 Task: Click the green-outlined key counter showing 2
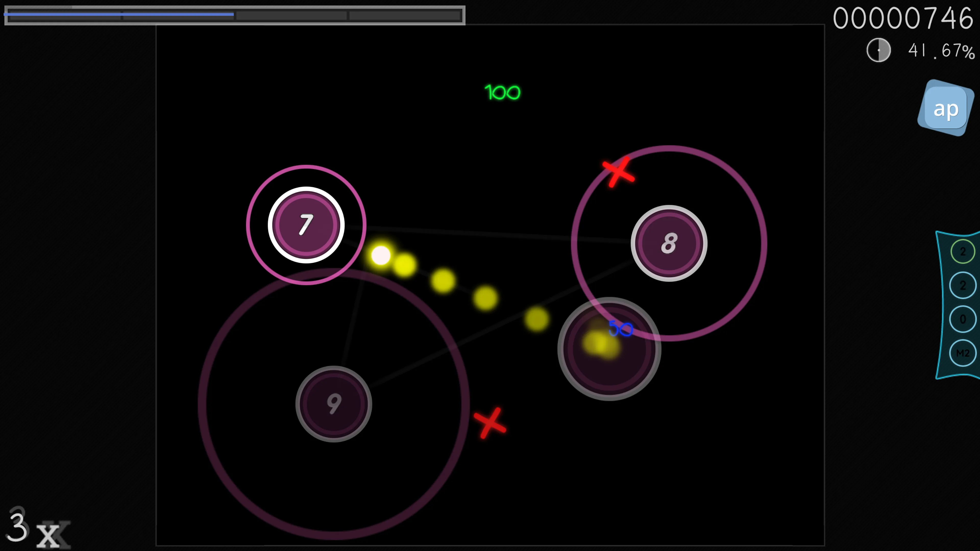pos(962,251)
